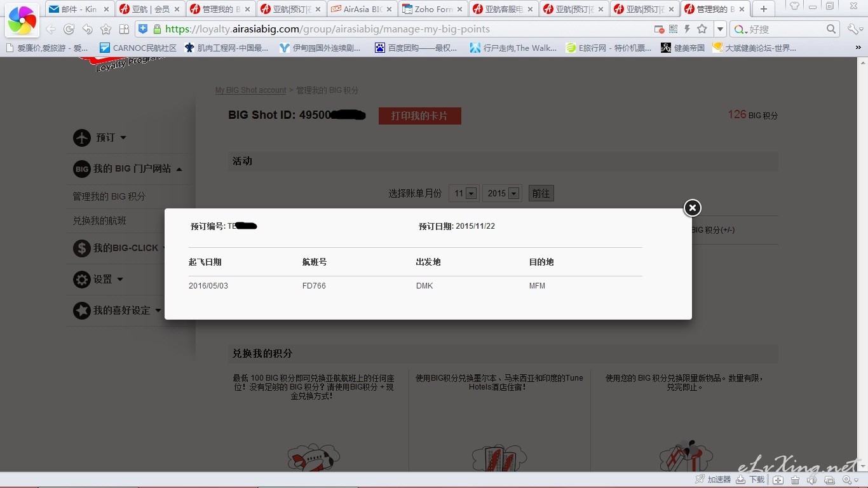868x488 pixels.
Task: Open the grid home page icon
Action: pos(125,29)
